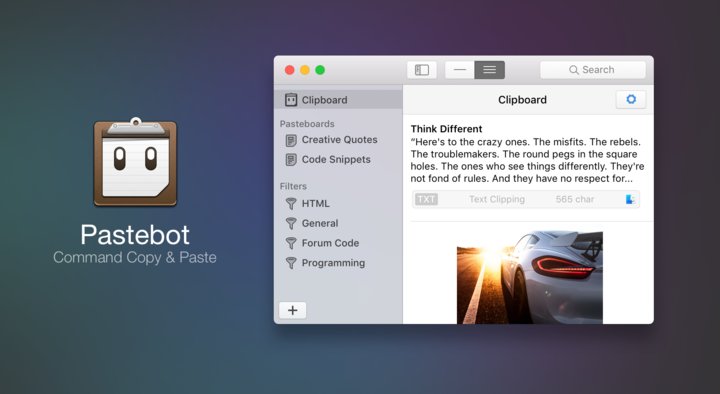The height and width of the screenshot is (394, 720).
Task: Add a new pasteboard with plus button
Action: pos(292,310)
